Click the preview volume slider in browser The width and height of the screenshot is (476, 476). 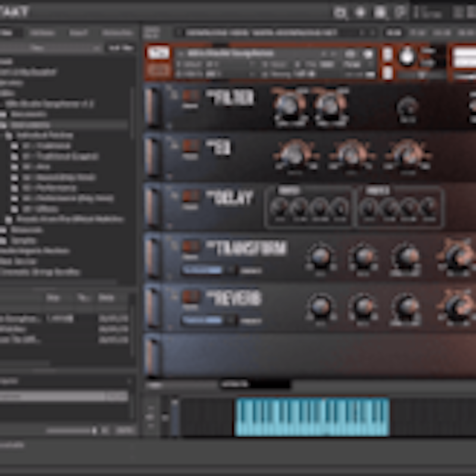pos(71,430)
